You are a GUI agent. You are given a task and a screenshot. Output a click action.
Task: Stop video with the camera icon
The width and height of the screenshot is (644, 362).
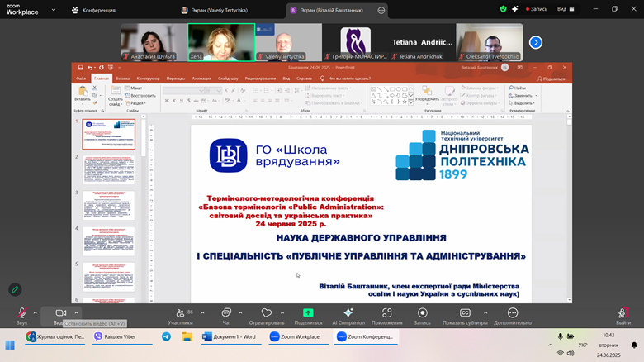(61, 313)
